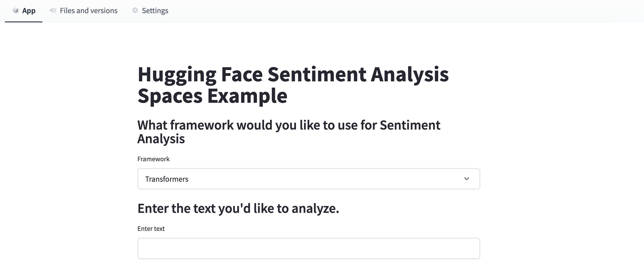The image size is (644, 264).
Task: Click the dark underline beneath App tab
Action: pos(23,22)
